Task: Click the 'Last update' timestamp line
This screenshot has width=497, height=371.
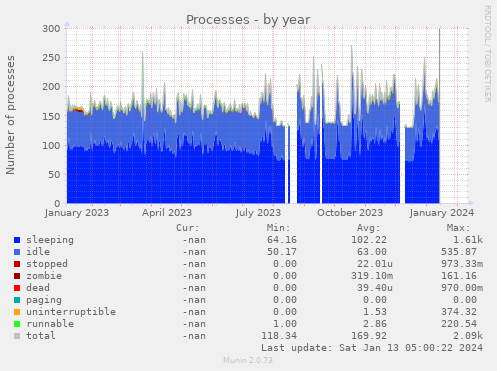Action: [x=372, y=348]
